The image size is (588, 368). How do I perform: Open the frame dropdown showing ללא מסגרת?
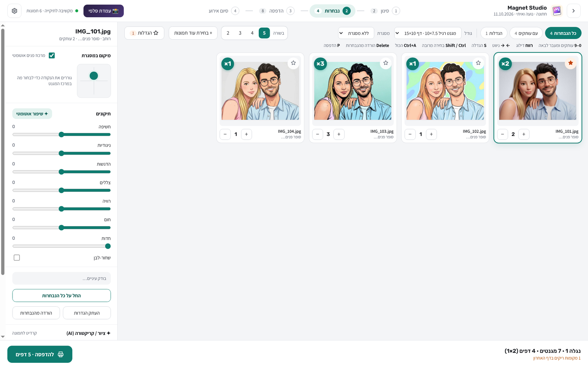tap(356, 33)
